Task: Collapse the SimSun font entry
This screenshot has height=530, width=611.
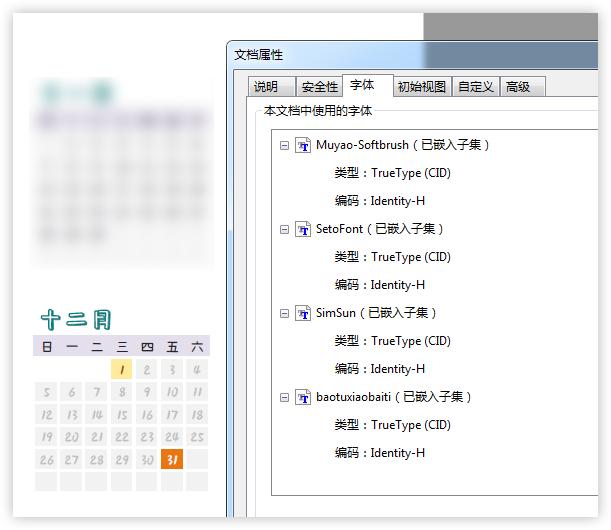Action: [284, 314]
